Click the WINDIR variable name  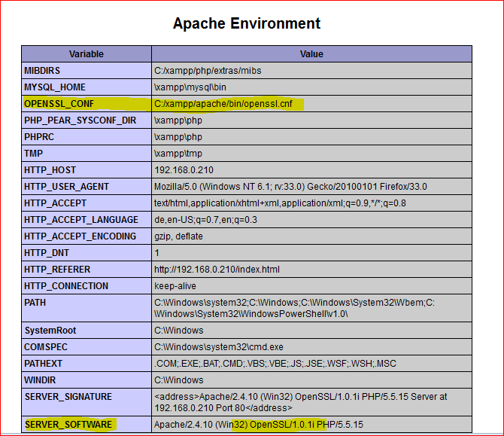click(40, 380)
